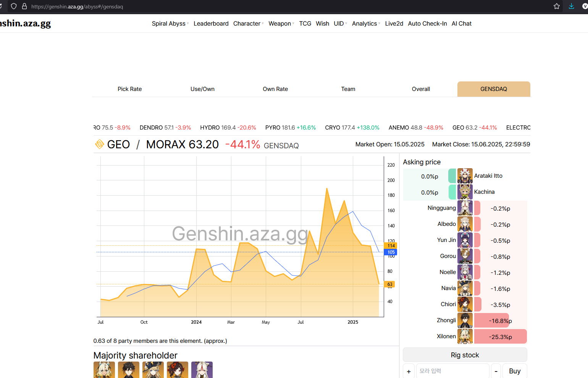
Task: Open second Majority shareholder thumbnail (Zhongli)
Action: tap(129, 370)
